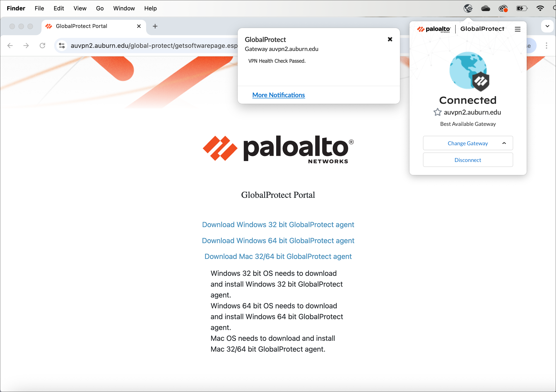Click the globe shield Connected status image

(x=469, y=71)
